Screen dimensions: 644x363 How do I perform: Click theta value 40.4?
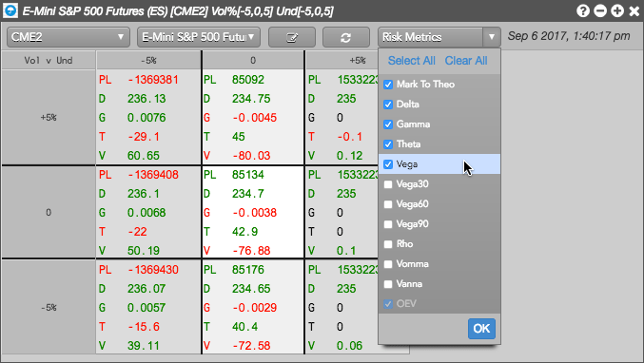(x=244, y=327)
